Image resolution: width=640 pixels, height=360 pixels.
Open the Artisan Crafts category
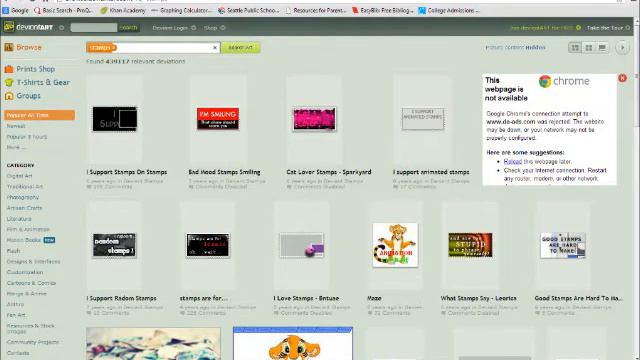click(x=24, y=208)
